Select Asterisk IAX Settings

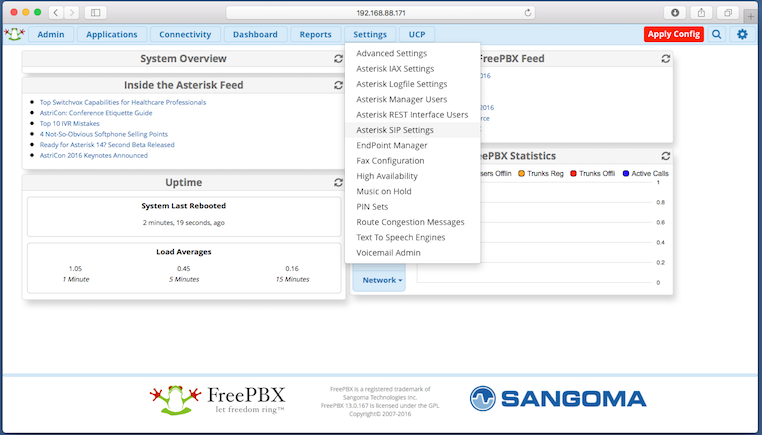(x=413, y=69)
